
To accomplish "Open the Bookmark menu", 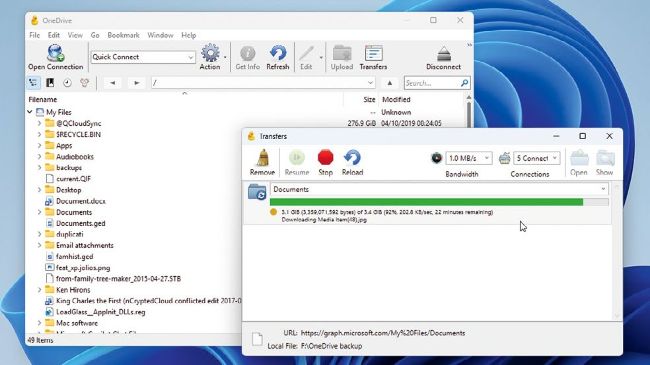I will pos(124,35).
